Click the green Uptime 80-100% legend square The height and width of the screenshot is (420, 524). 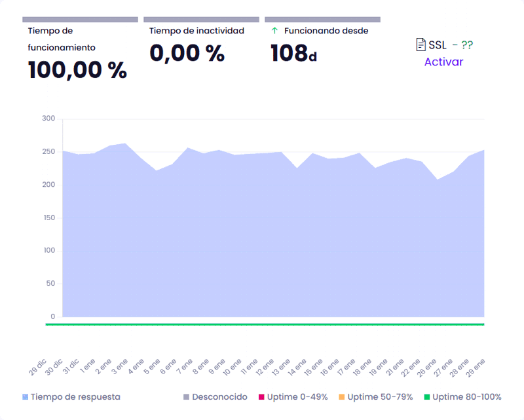426,397
